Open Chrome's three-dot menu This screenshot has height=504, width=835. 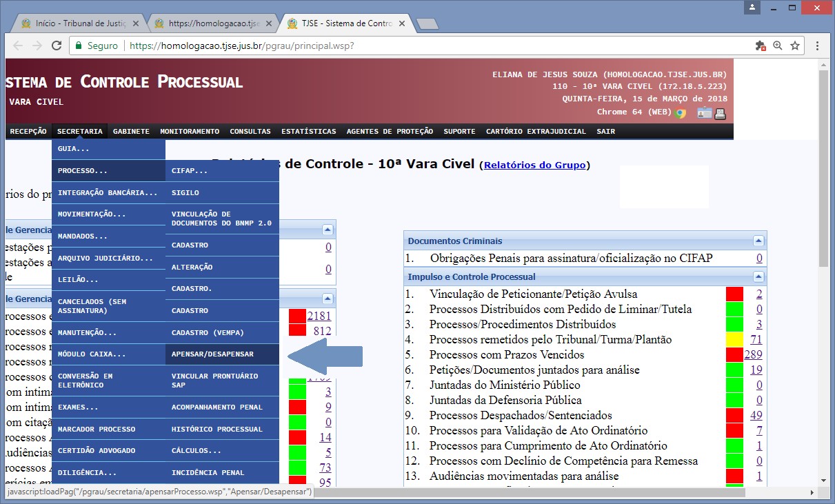coord(817,46)
